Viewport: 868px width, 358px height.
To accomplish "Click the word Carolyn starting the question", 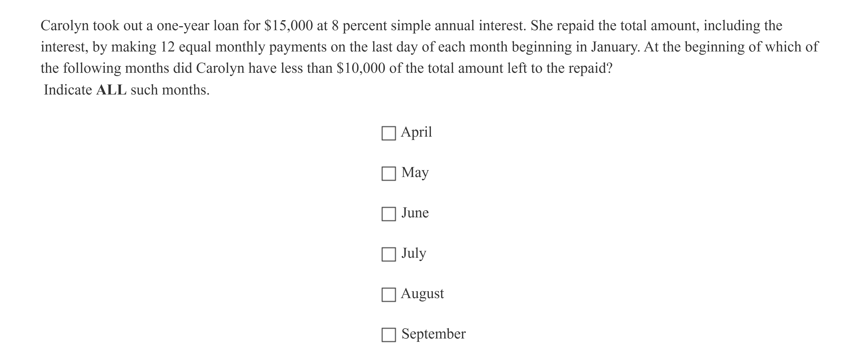I will tap(65, 26).
